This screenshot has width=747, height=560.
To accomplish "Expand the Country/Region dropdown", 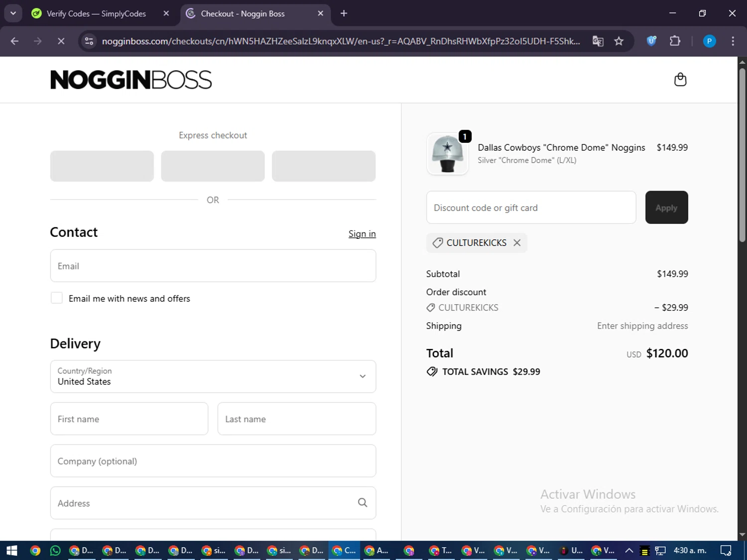I will (213, 376).
